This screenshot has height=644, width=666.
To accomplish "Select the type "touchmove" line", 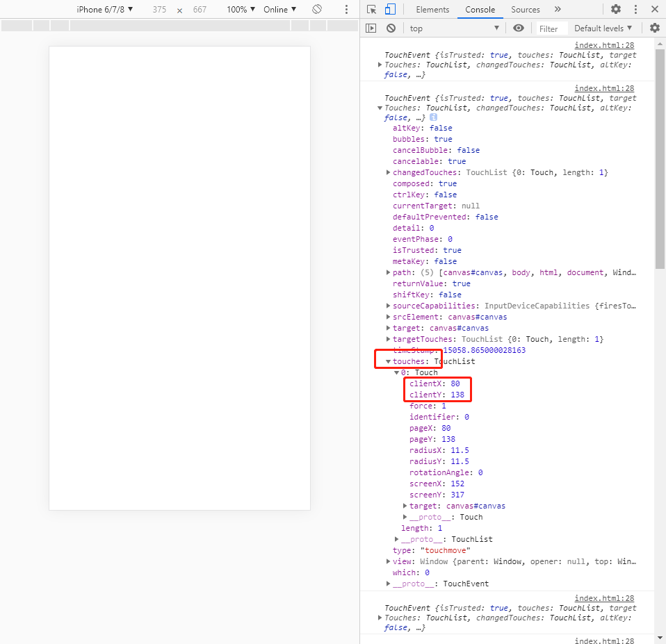I will click(432, 550).
